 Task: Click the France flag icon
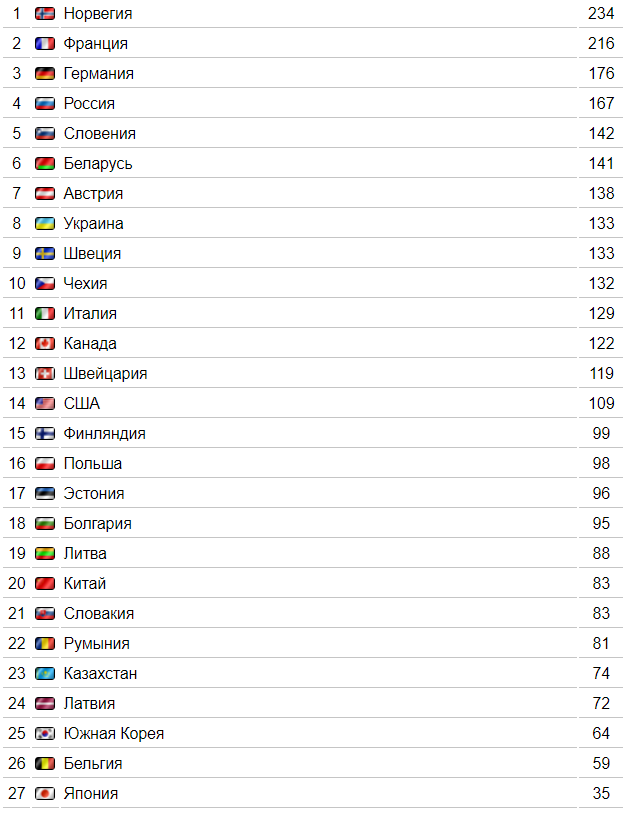(45, 44)
